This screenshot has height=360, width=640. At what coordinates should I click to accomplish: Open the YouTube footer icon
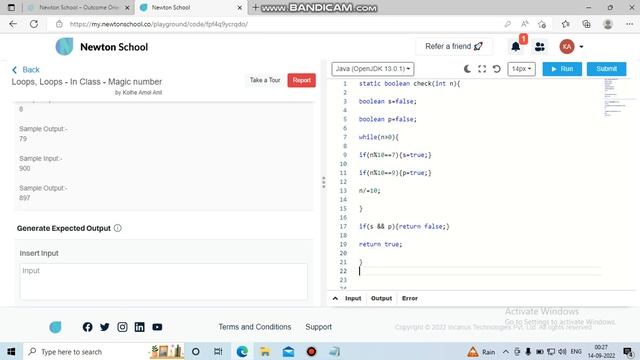(157, 327)
